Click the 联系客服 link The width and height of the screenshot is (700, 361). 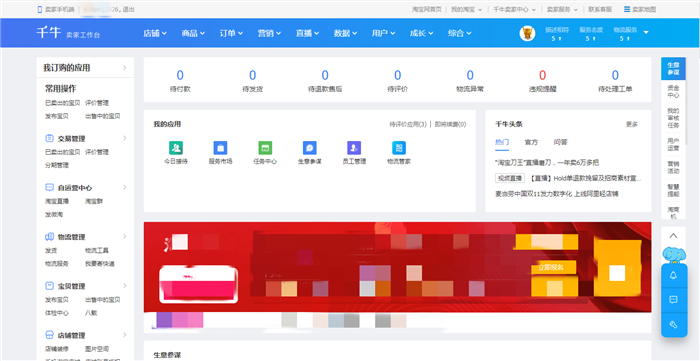click(600, 9)
